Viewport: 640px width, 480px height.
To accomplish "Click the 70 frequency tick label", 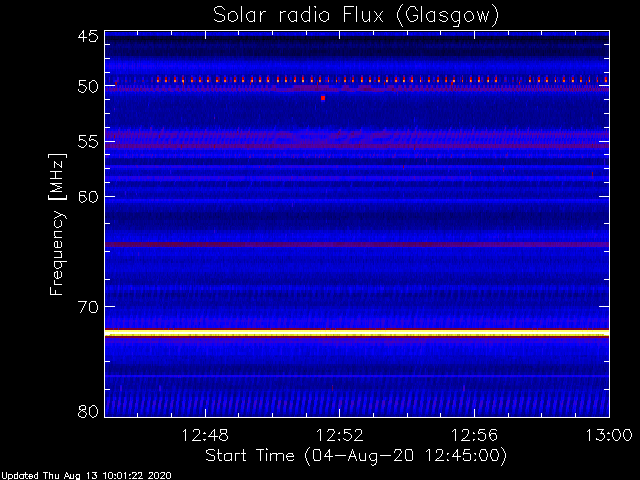I will coord(88,307).
